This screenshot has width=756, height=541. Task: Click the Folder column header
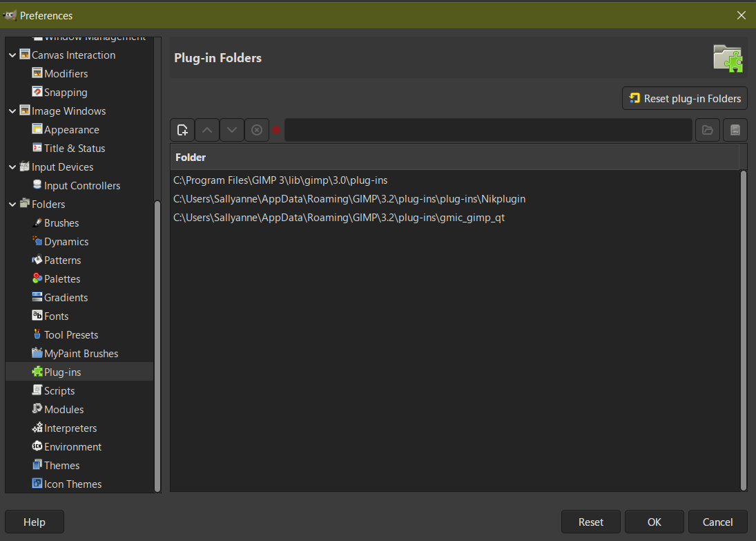click(x=455, y=158)
